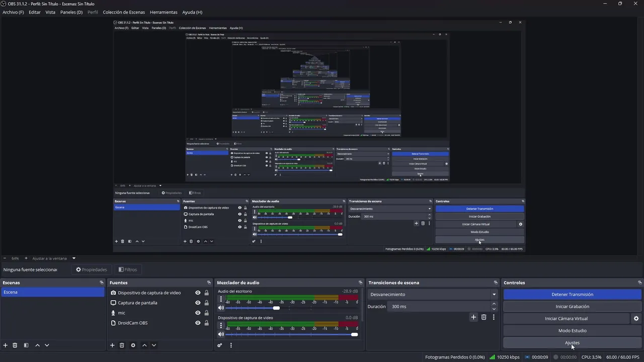
Task: Open the Archivo menu
Action: click(x=13, y=12)
